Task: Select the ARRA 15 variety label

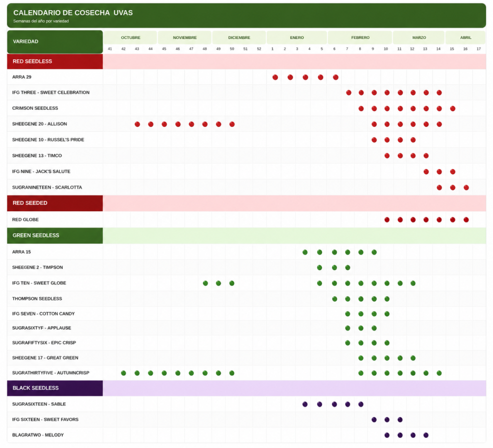Action: click(x=21, y=252)
